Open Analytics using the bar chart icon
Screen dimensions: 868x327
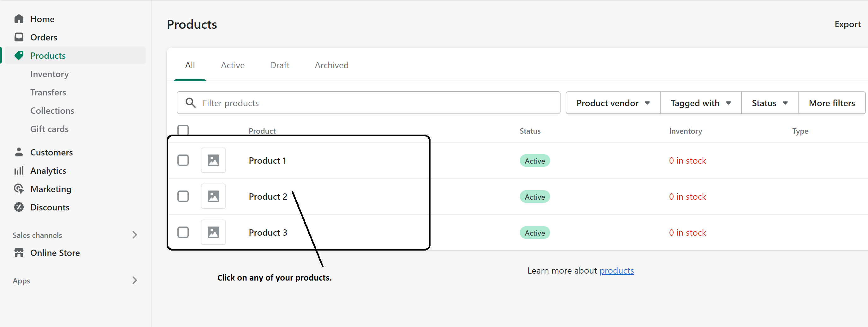click(x=19, y=171)
